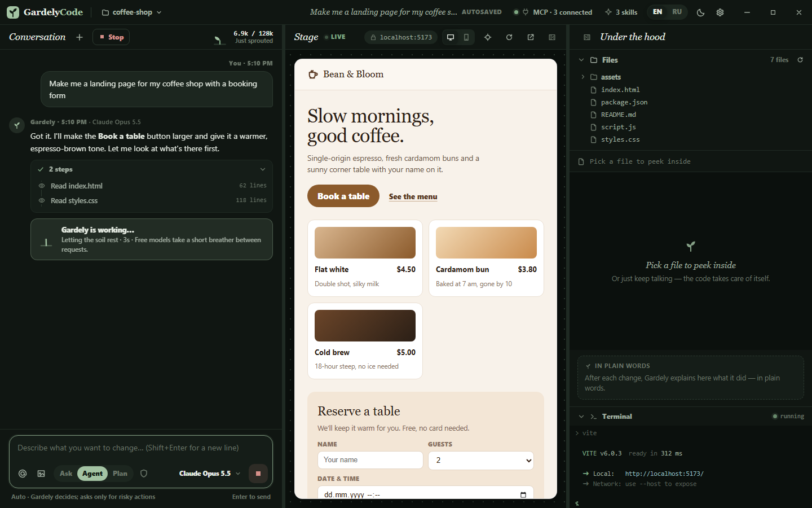The image size is (812, 508).
Task: Switch Stage to desktop preview
Action: tap(451, 37)
